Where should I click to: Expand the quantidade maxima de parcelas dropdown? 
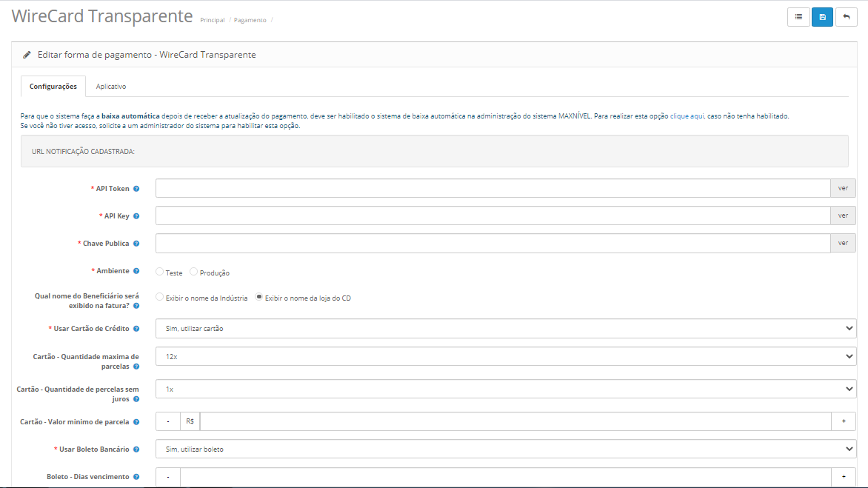[x=505, y=356]
